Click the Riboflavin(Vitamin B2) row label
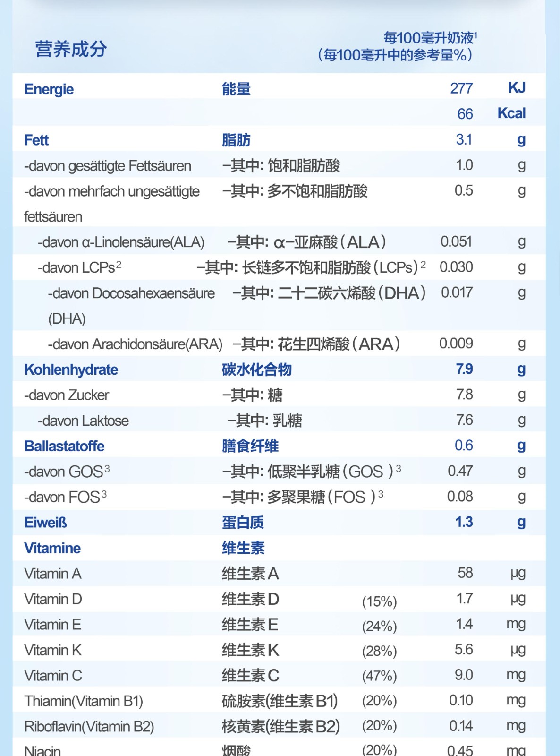Screen dimensions: 560x756 pyautogui.click(x=89, y=727)
